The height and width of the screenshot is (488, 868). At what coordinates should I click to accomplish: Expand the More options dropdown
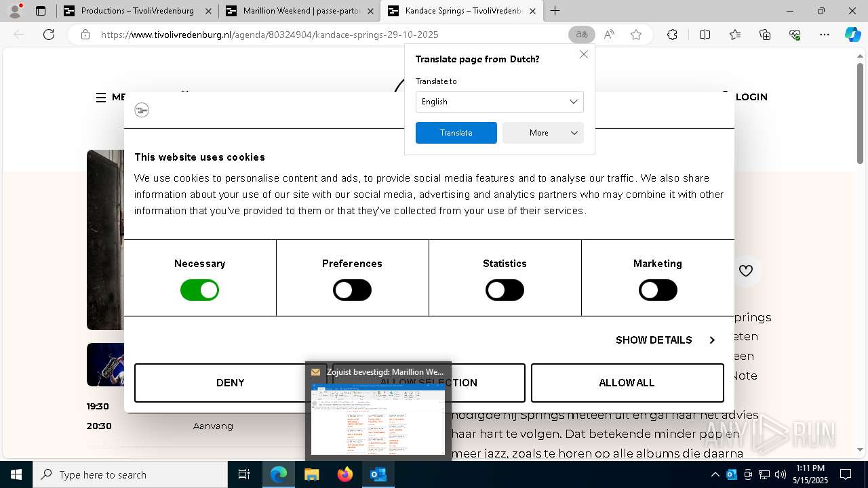coord(543,133)
